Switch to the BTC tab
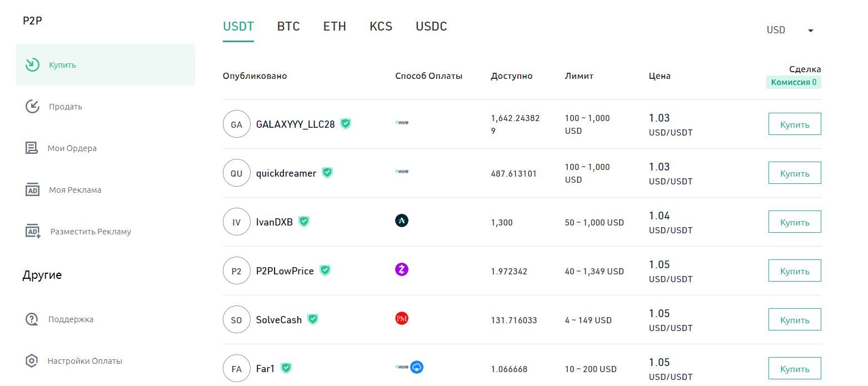868x386 pixels. click(x=288, y=27)
